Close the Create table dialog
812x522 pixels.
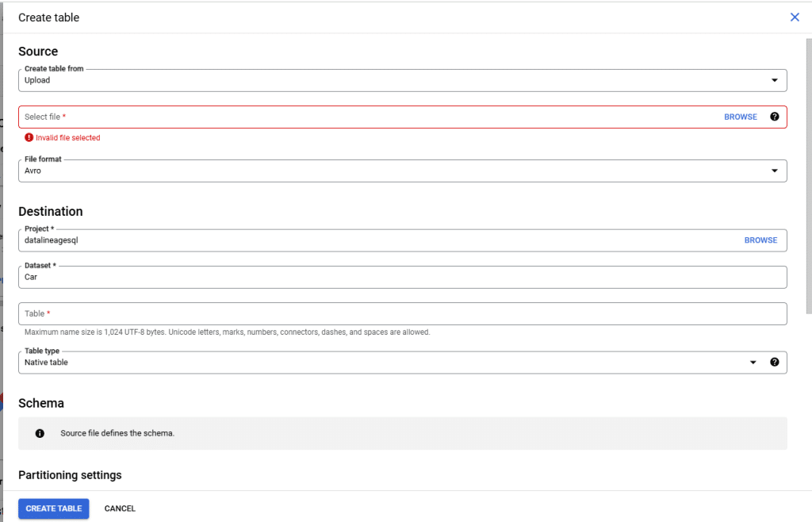pos(795,17)
